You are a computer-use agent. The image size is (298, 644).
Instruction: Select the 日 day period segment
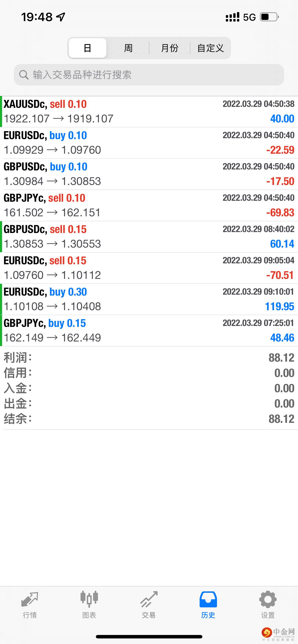[x=87, y=48]
